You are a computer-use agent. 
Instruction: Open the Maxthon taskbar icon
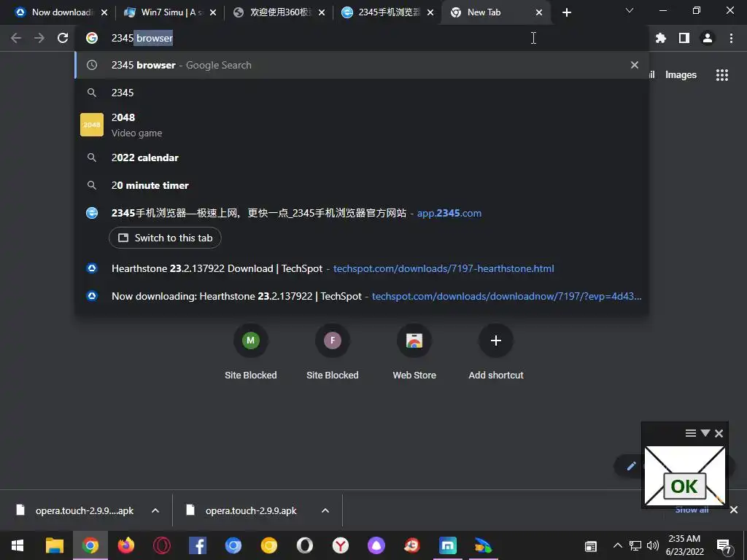447,545
